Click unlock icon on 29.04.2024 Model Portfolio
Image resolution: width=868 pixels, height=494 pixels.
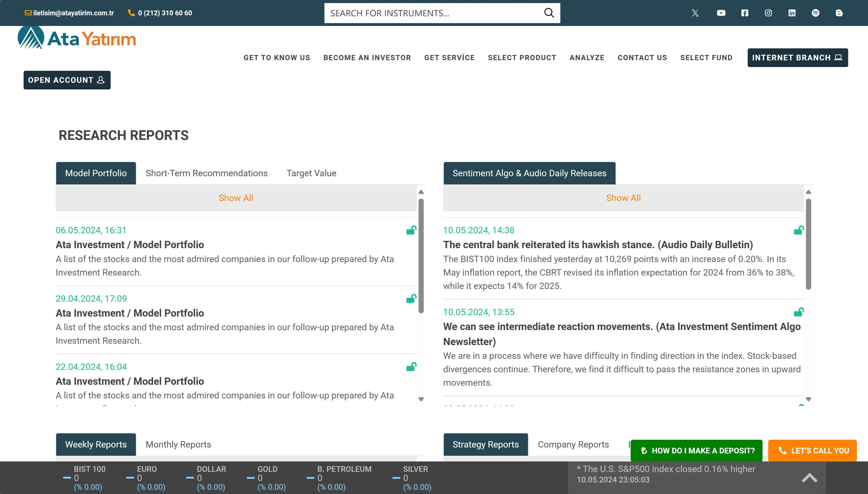(x=411, y=299)
